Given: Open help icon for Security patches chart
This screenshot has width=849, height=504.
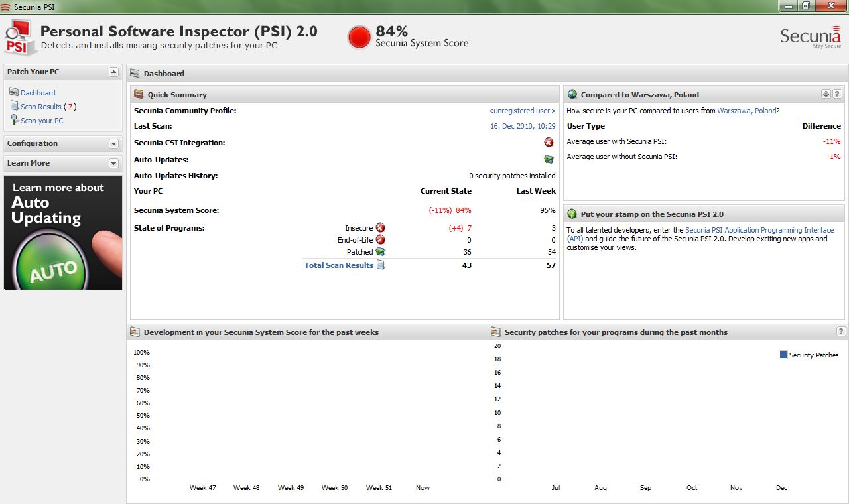Looking at the screenshot, I should 841,331.
